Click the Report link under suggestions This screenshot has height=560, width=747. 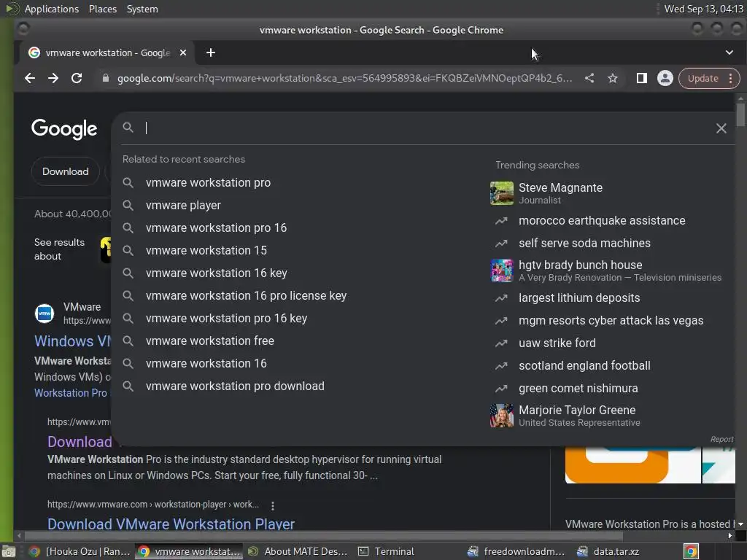(721, 440)
